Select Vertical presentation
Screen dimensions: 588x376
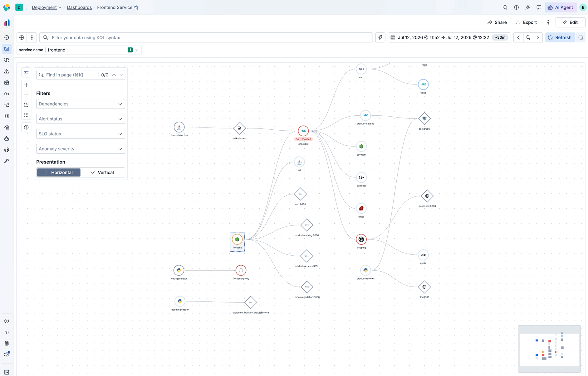tap(102, 172)
